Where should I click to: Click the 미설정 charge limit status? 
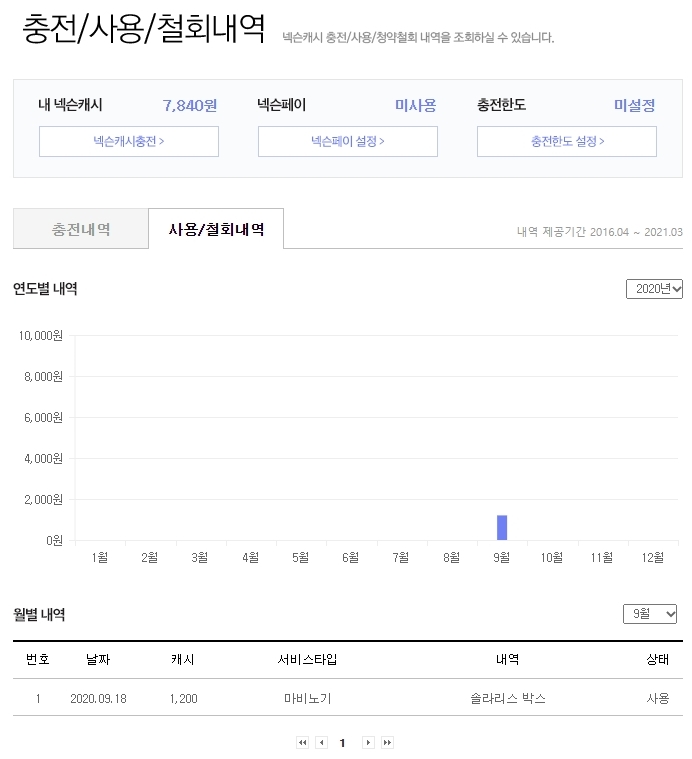(634, 105)
